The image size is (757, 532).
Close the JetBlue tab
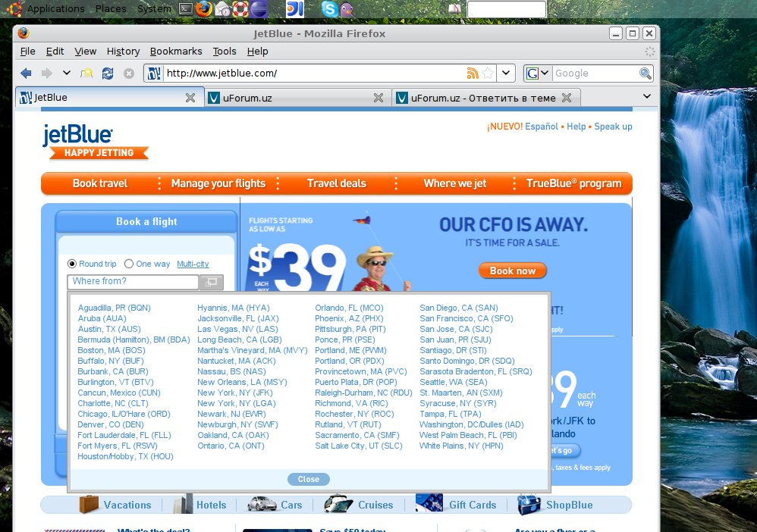click(190, 98)
